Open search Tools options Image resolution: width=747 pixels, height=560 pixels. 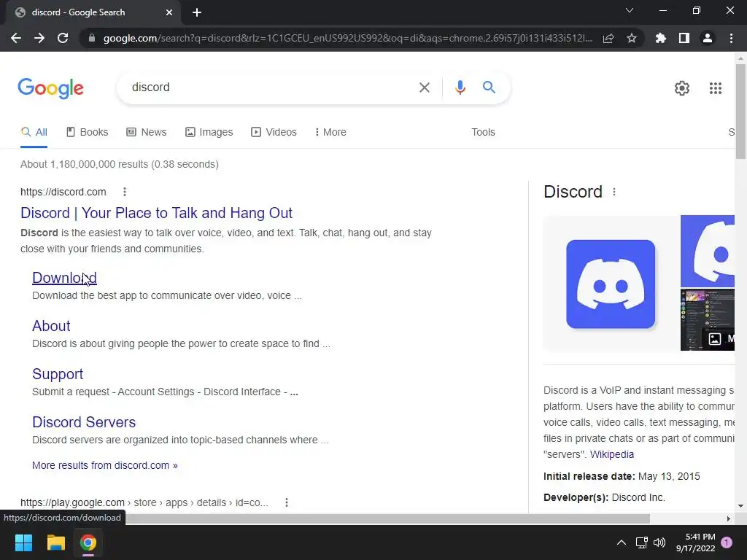click(x=483, y=133)
